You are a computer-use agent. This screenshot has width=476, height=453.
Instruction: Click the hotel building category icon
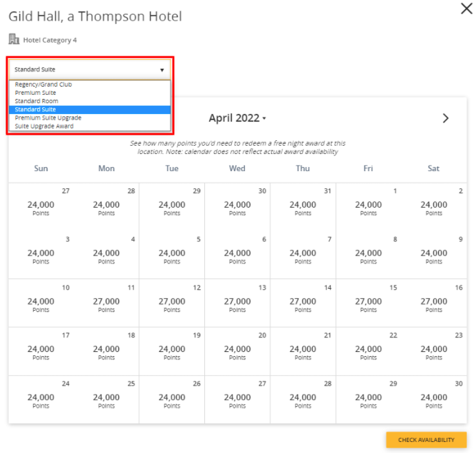14,39
